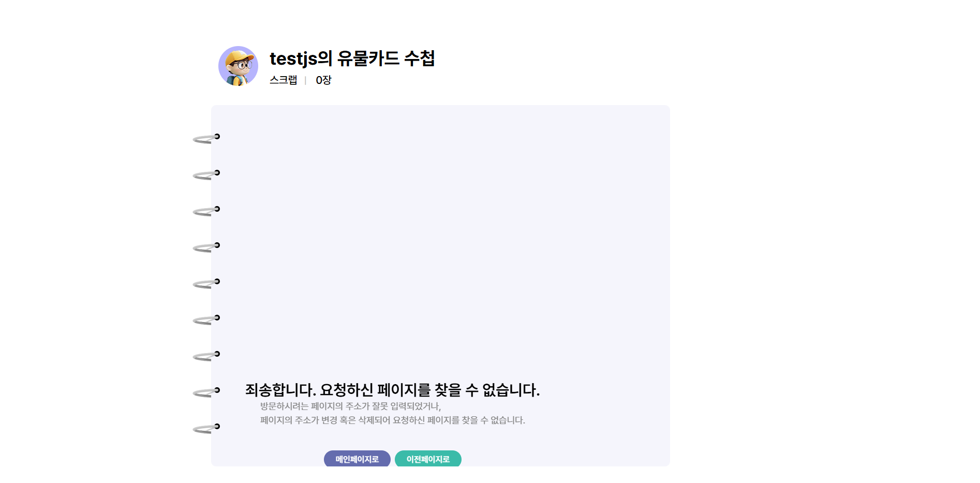Click the seventh spiral ring from top
The image size is (980, 483).
pos(206,356)
